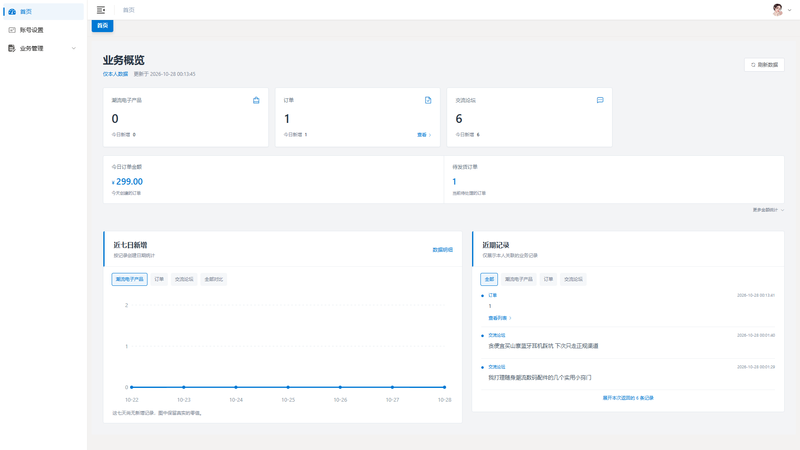Expand the remaining 6 records link
800x450 pixels.
click(628, 398)
